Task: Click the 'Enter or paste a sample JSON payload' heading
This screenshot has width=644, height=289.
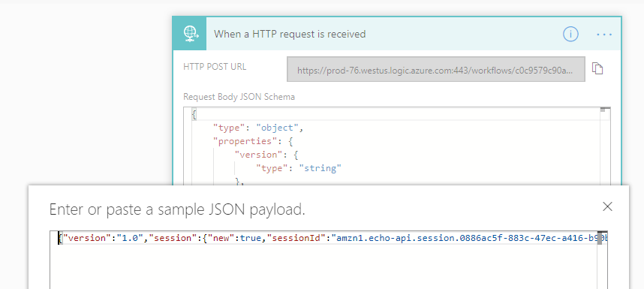Action: (x=177, y=209)
